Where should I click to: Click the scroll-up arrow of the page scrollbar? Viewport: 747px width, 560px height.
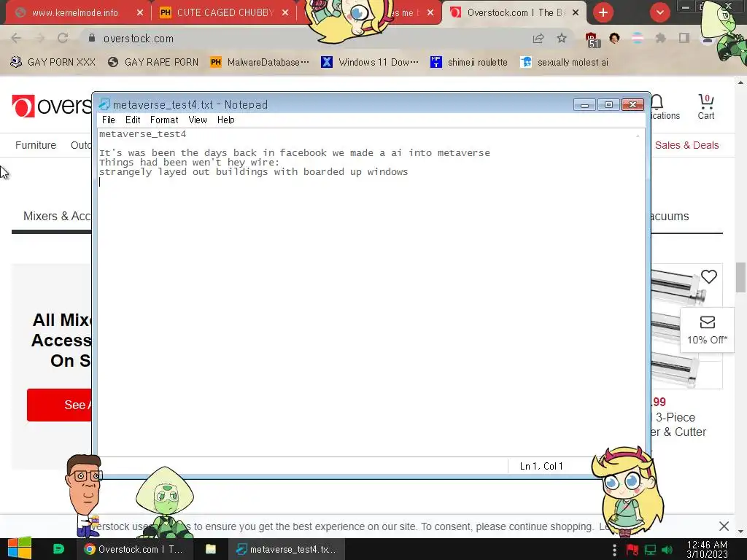[741, 82]
